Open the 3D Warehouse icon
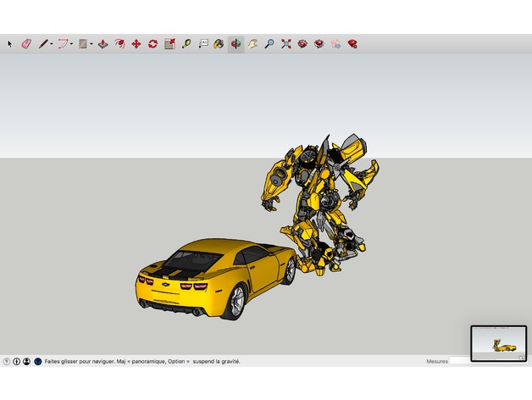 coord(302,44)
